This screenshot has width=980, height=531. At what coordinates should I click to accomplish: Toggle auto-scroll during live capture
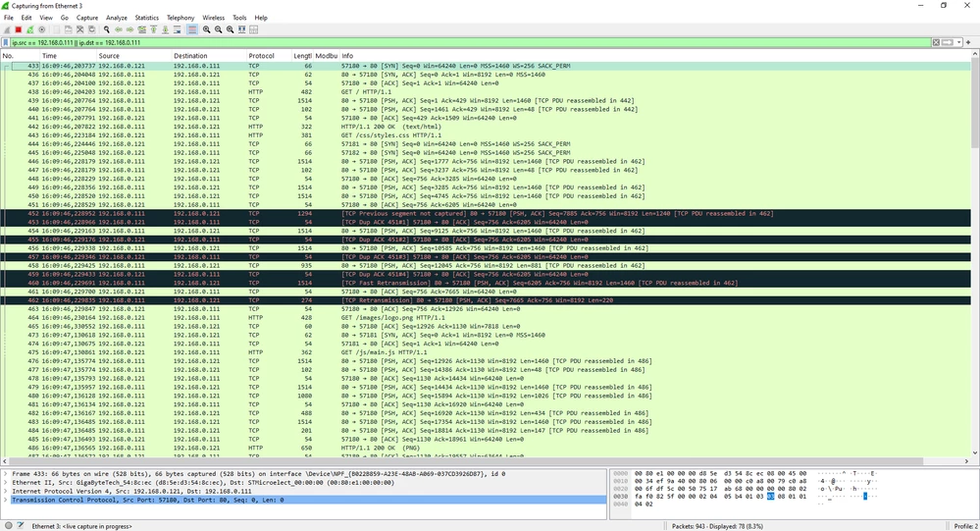tap(177, 29)
